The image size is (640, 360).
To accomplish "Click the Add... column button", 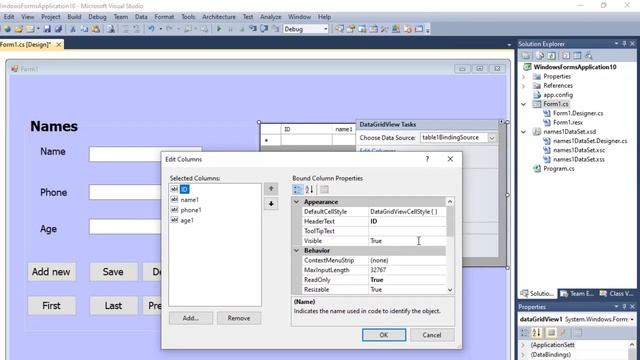I will click(191, 318).
